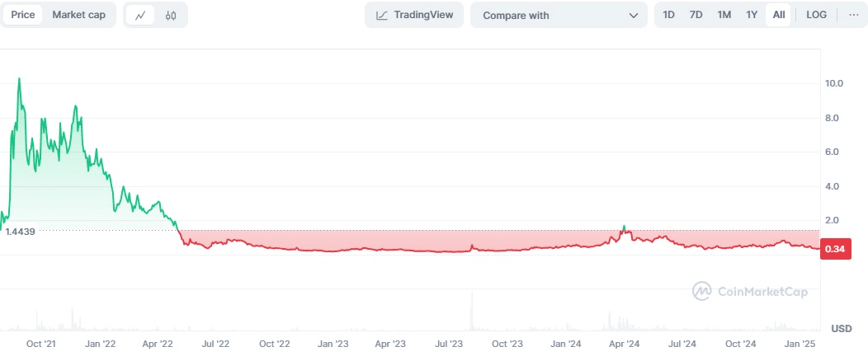Switch to Market cap view

click(x=78, y=15)
